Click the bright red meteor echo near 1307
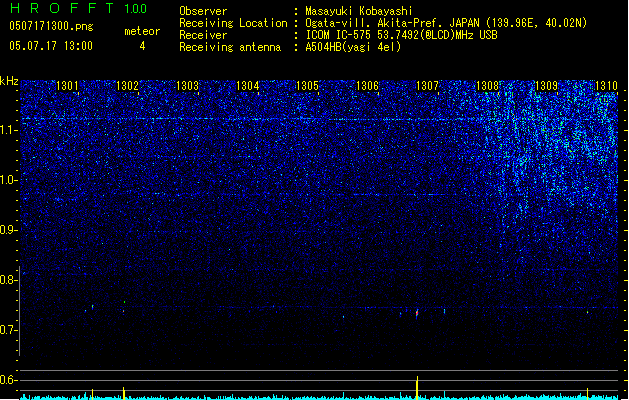Screen dimensions: 629x400 pos(417,313)
